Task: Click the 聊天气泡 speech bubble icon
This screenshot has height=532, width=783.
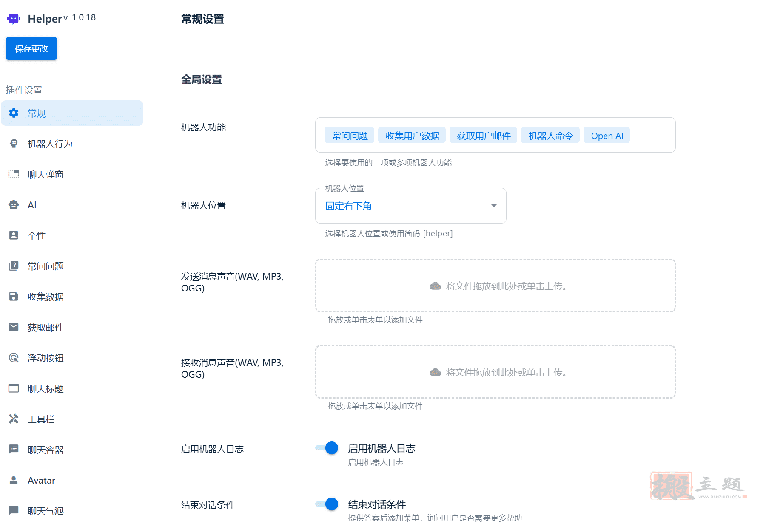Action: click(x=14, y=510)
